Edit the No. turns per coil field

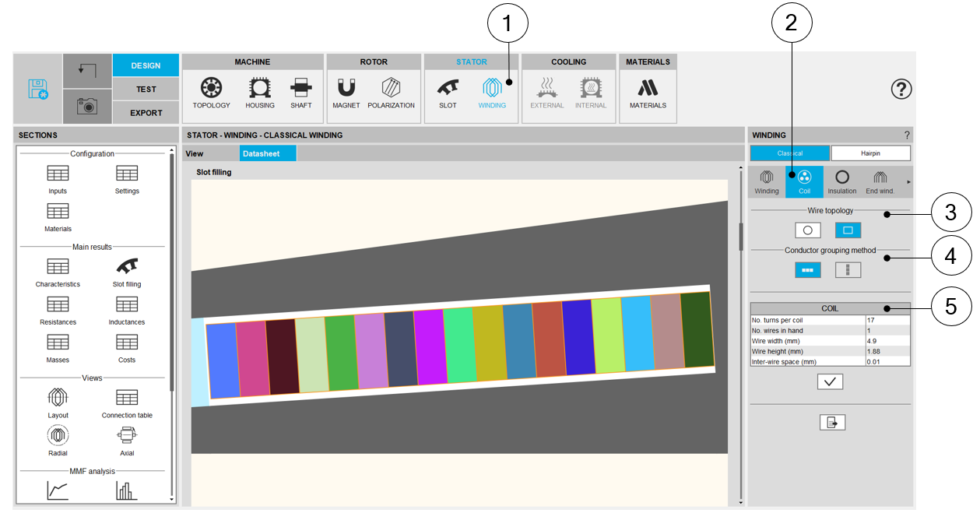coord(887,320)
